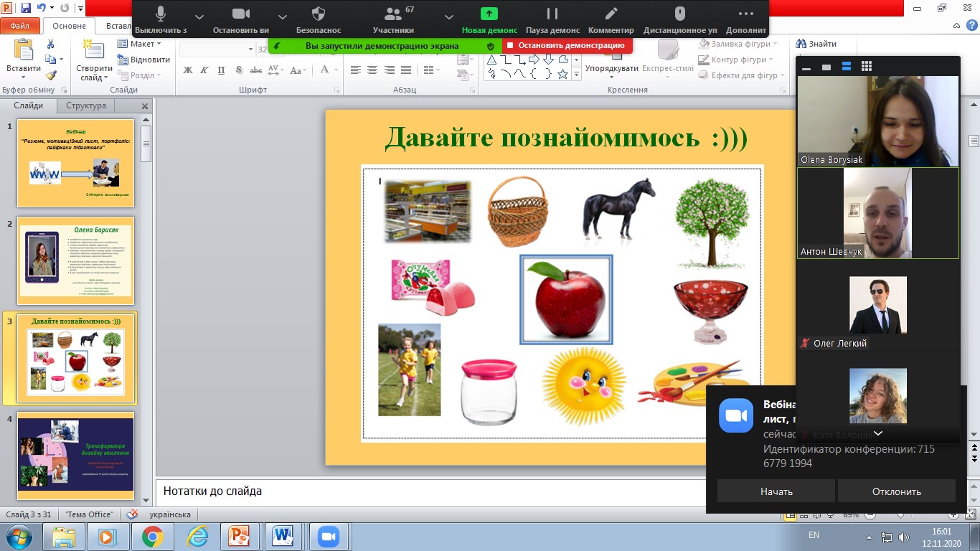The height and width of the screenshot is (551, 980).
Task: Show more Zoom participants chevron
Action: [x=877, y=433]
